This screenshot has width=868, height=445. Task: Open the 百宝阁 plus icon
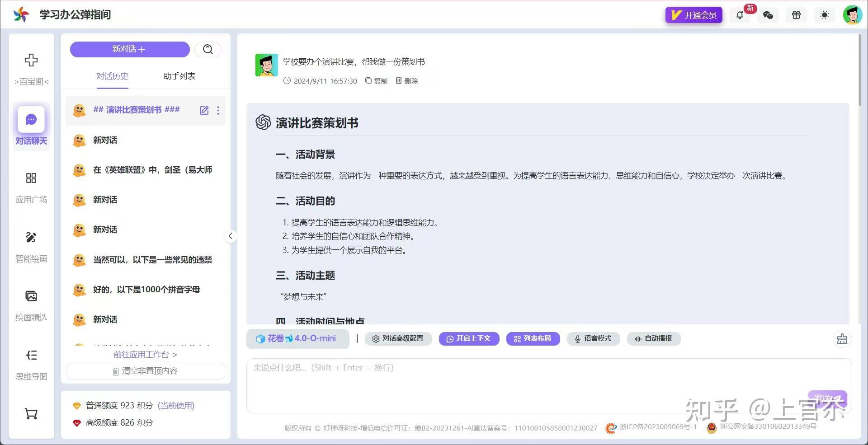(31, 60)
